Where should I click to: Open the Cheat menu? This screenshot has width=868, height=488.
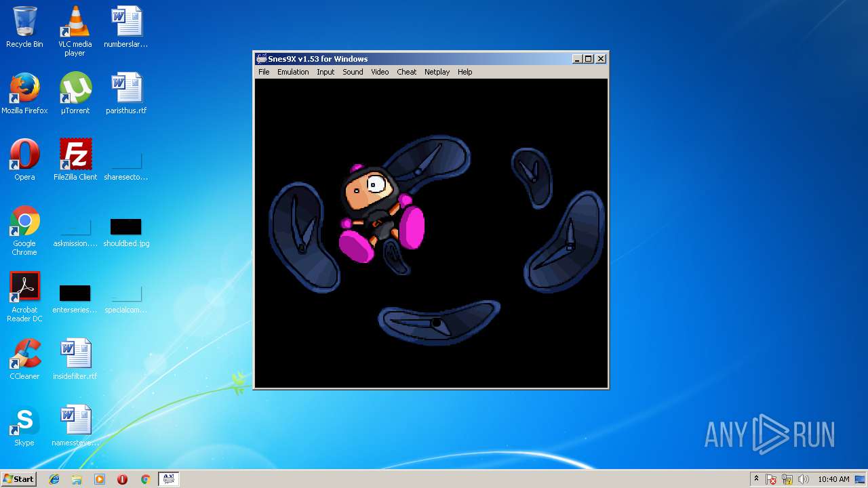pyautogui.click(x=407, y=72)
